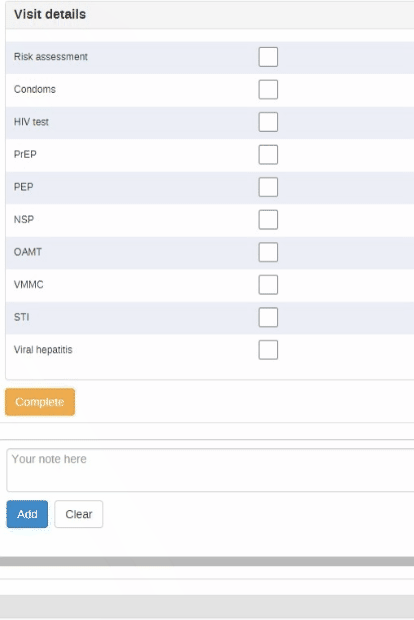Mark the PEP checkbox
The width and height of the screenshot is (414, 620).
(268, 187)
